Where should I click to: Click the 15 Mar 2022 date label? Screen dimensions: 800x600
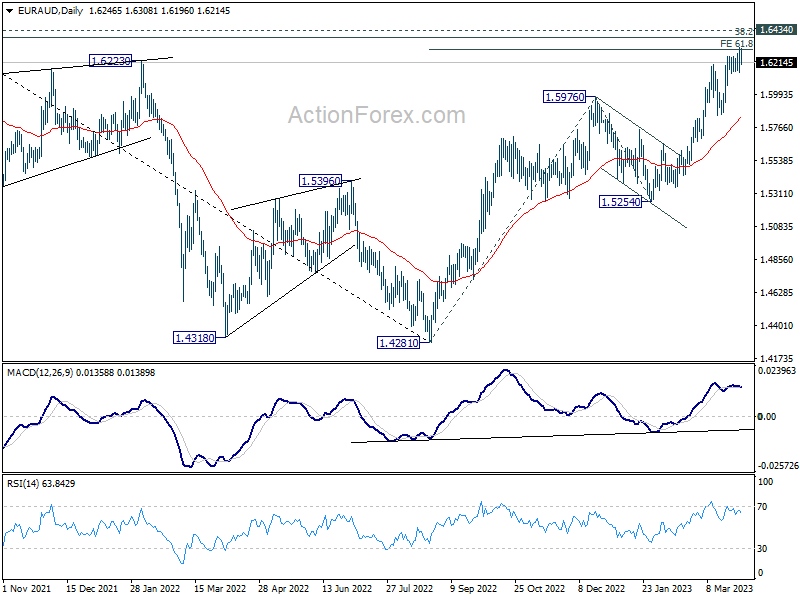(x=220, y=588)
